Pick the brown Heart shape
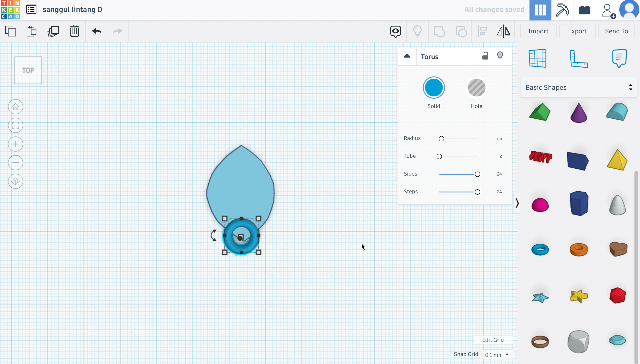 click(x=618, y=249)
